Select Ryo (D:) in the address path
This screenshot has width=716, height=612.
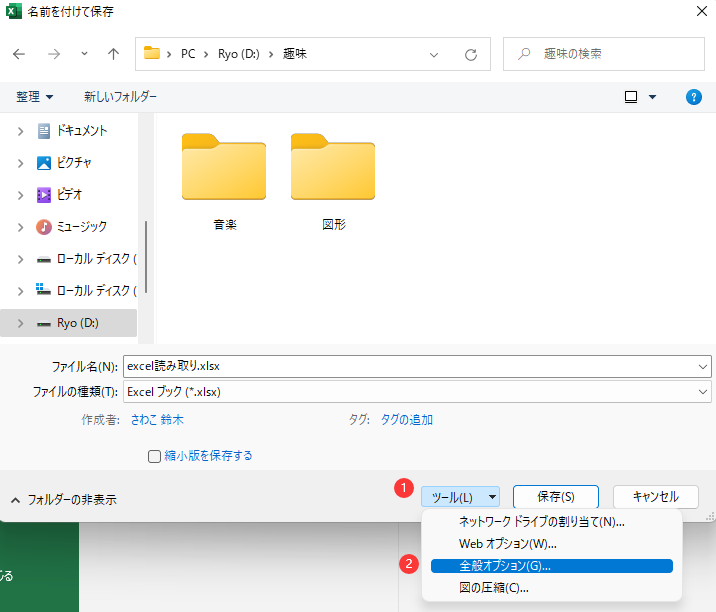pyautogui.click(x=238, y=54)
